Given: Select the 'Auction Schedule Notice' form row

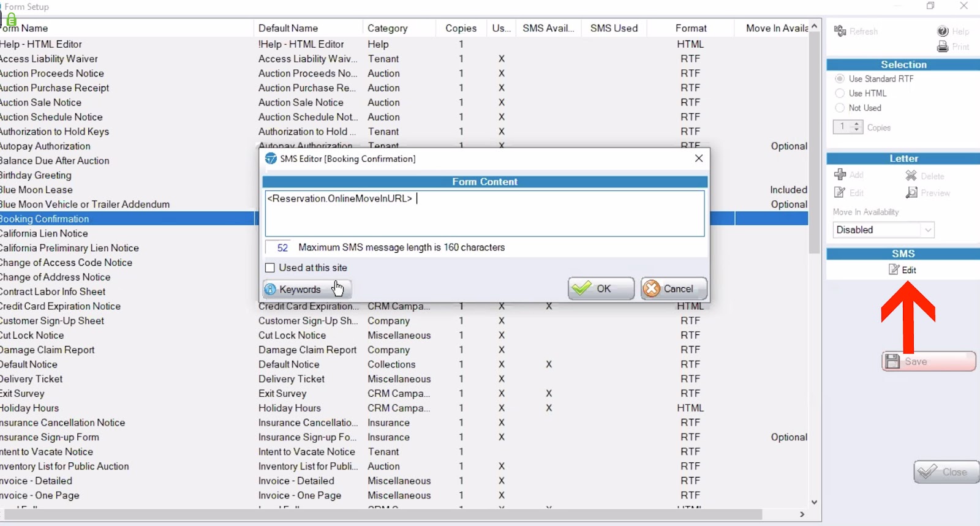Looking at the screenshot, I should (x=404, y=117).
